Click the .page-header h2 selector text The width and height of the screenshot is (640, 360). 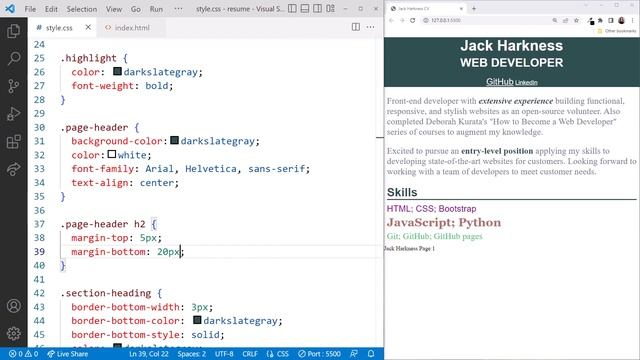pos(103,224)
